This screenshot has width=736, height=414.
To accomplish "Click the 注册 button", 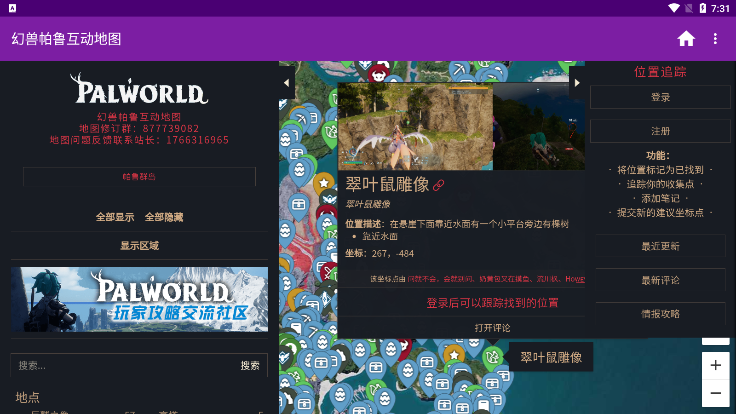I will (x=660, y=131).
